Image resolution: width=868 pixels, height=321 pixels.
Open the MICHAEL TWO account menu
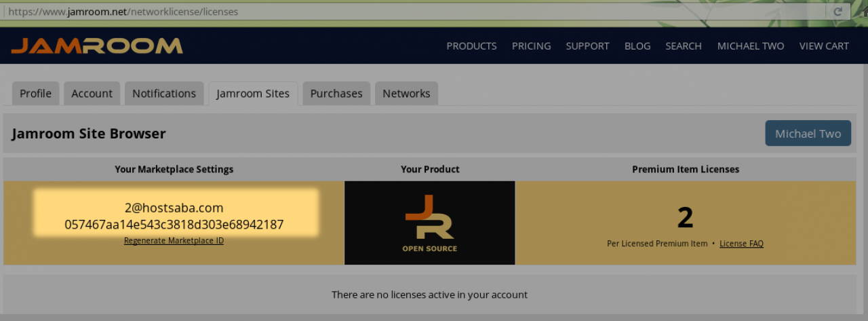751,46
